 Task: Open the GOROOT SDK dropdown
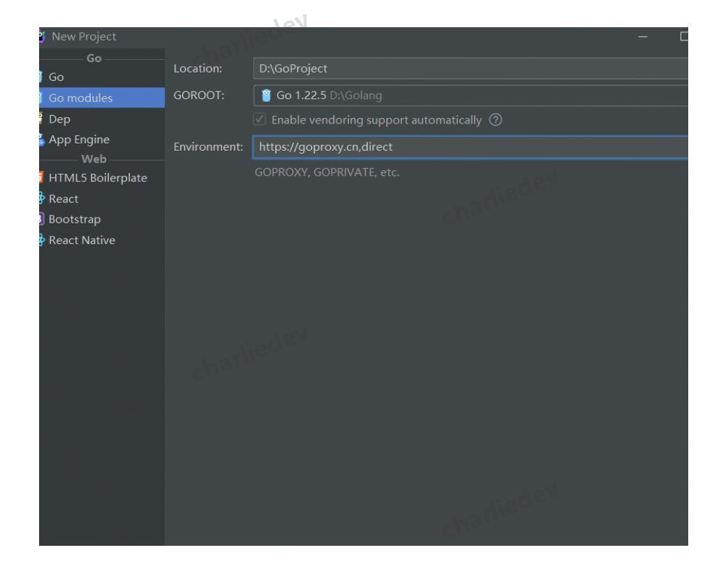[470, 95]
